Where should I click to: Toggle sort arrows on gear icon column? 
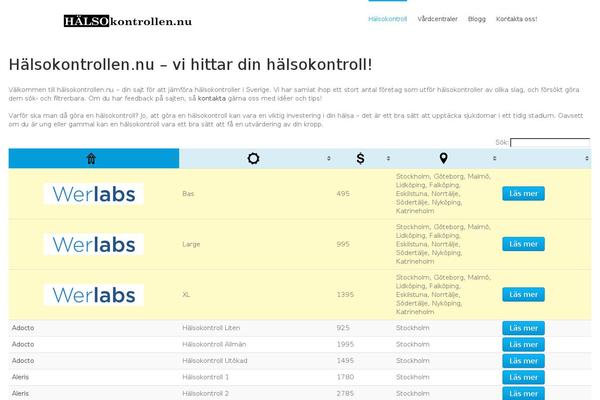[329, 158]
